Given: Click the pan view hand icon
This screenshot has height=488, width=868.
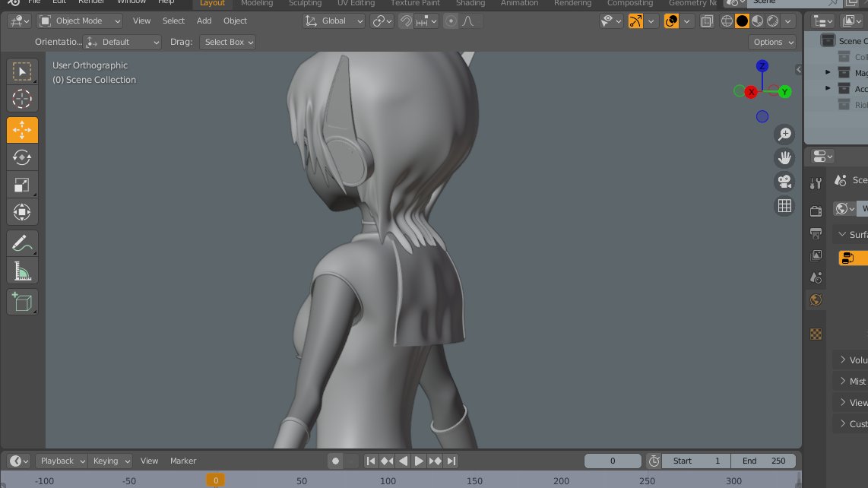Looking at the screenshot, I should 784,158.
